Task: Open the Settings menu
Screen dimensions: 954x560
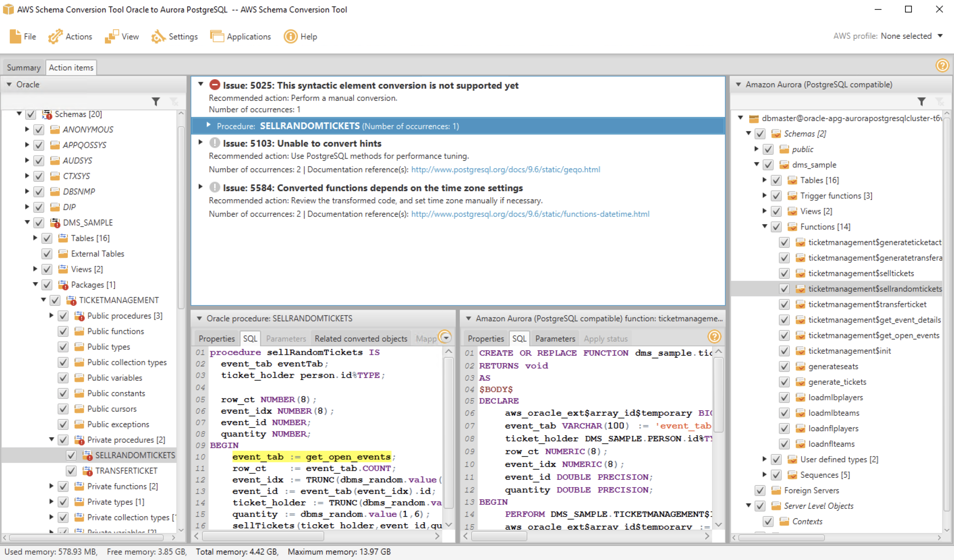Action: (x=174, y=36)
